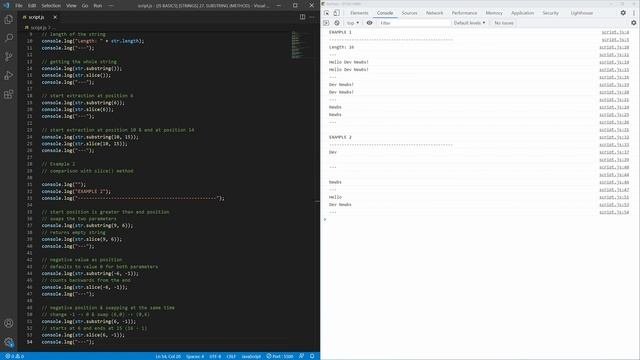Open editor More Actions ellipsis

click(312, 17)
